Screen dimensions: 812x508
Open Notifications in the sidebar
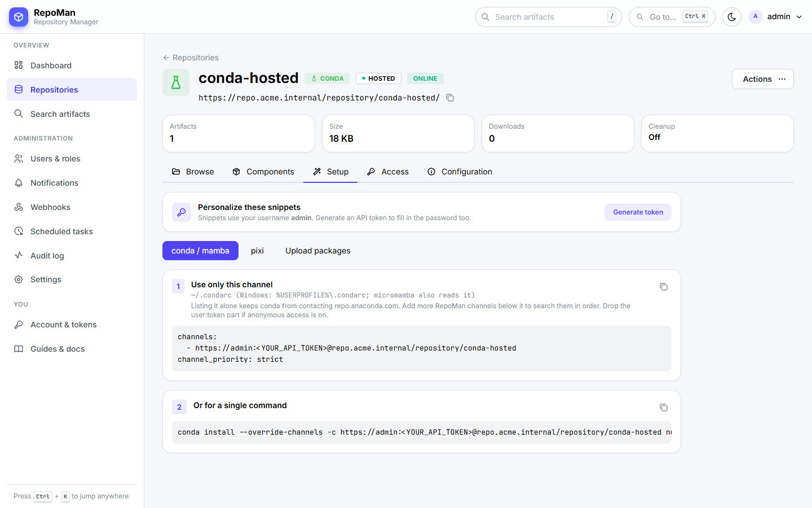72,183
